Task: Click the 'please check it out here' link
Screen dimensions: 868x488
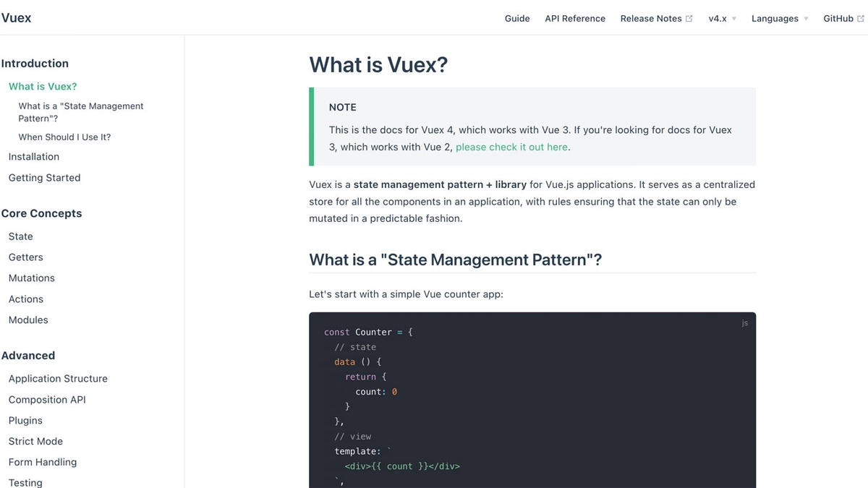Action: click(x=511, y=146)
